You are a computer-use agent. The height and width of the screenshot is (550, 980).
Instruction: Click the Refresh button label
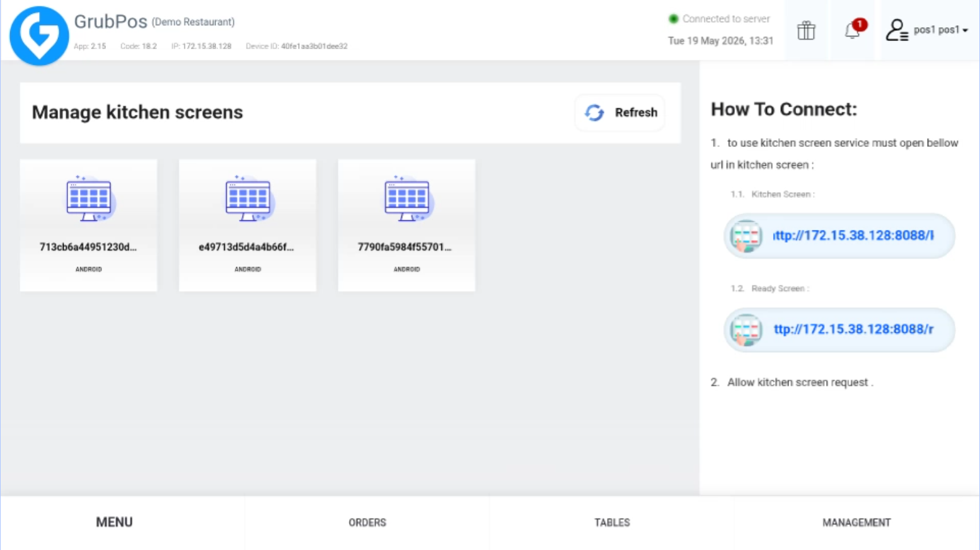tap(636, 113)
